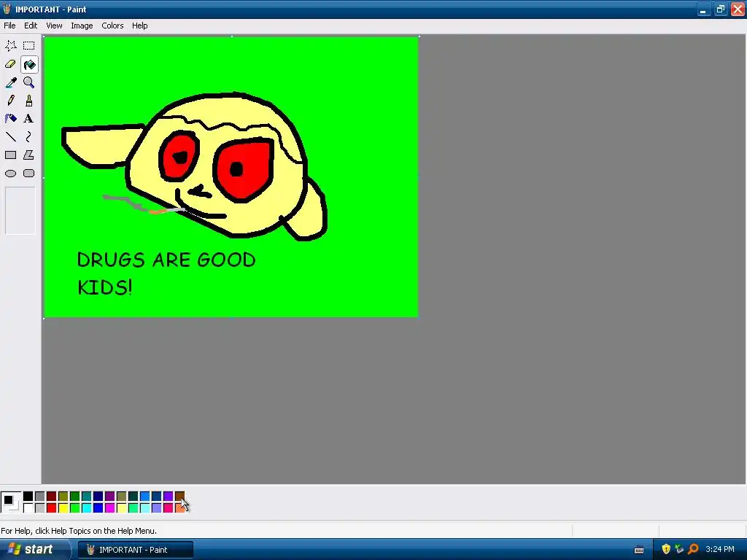Viewport: 747px width, 560px height.
Task: Select the Brush tool
Action: pos(29,101)
